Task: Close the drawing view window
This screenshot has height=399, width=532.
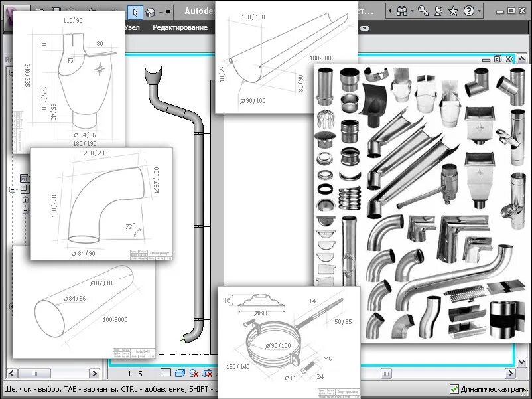Action: coord(509,59)
